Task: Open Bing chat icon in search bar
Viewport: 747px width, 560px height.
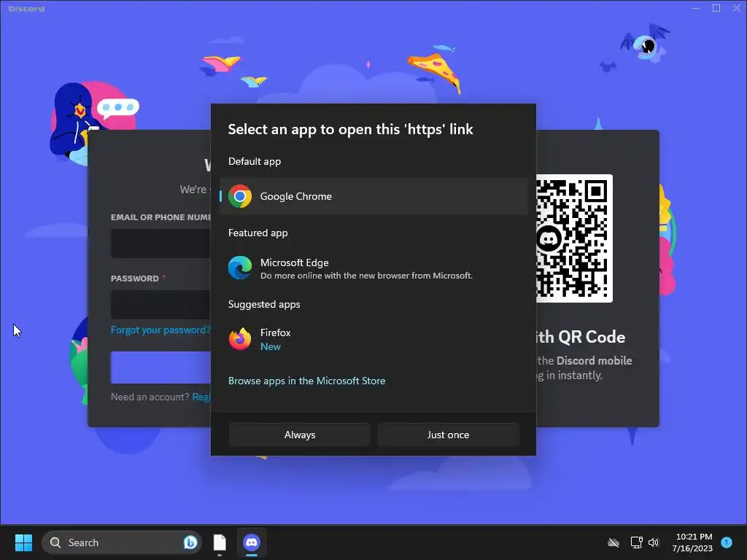Action: pyautogui.click(x=190, y=542)
